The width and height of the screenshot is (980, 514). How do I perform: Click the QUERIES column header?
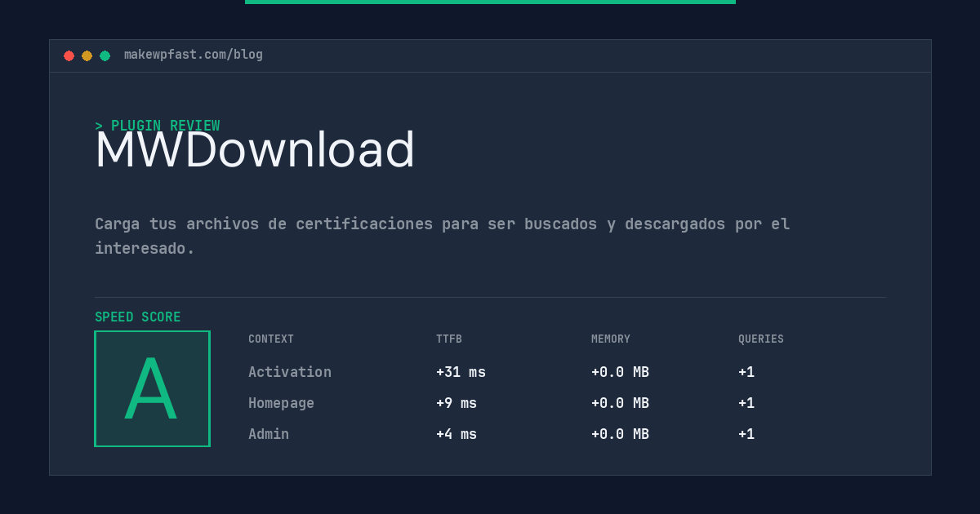tap(761, 339)
